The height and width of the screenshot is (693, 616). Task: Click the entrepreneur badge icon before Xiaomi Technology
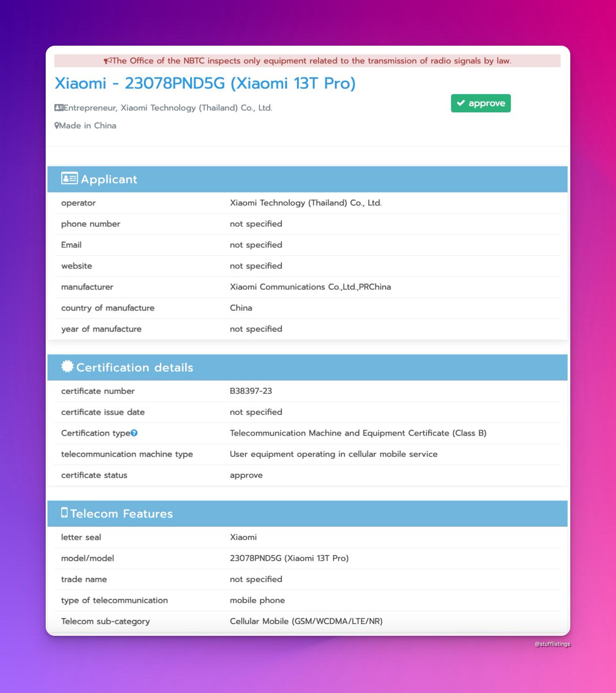click(x=59, y=107)
